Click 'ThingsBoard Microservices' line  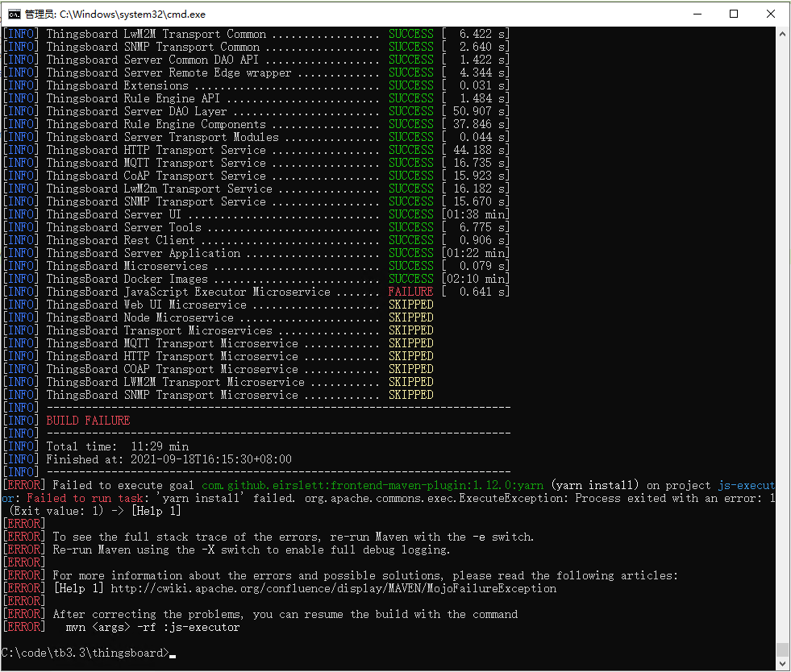click(256, 266)
